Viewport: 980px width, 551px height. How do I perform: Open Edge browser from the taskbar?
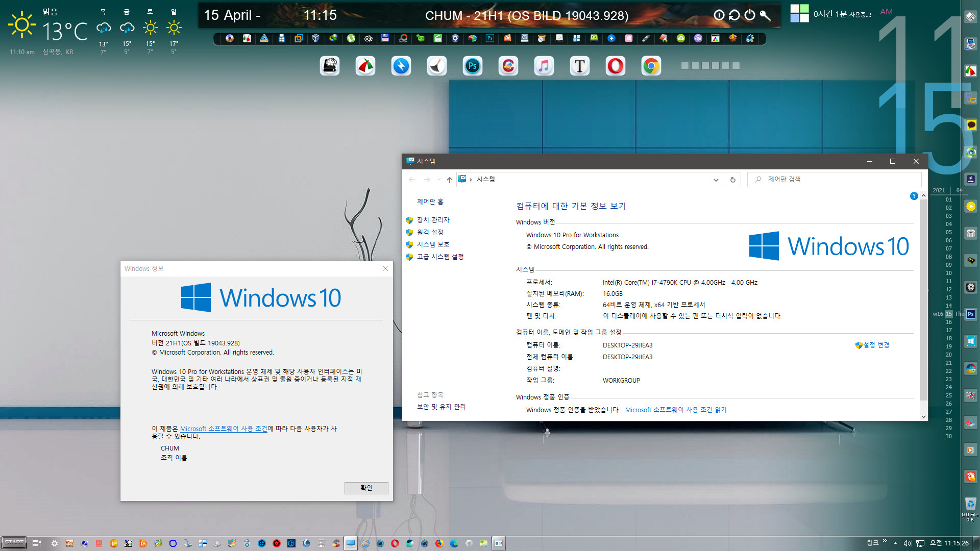coord(454,543)
